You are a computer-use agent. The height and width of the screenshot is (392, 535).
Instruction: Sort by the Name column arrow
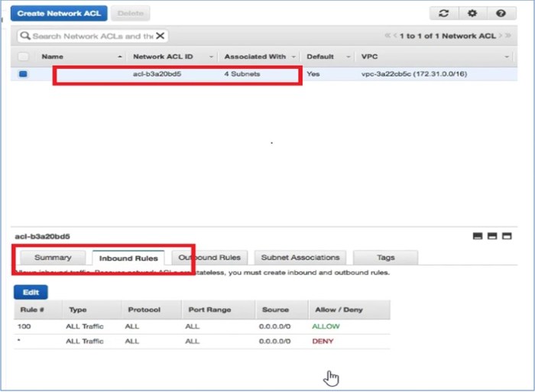pyautogui.click(x=120, y=57)
